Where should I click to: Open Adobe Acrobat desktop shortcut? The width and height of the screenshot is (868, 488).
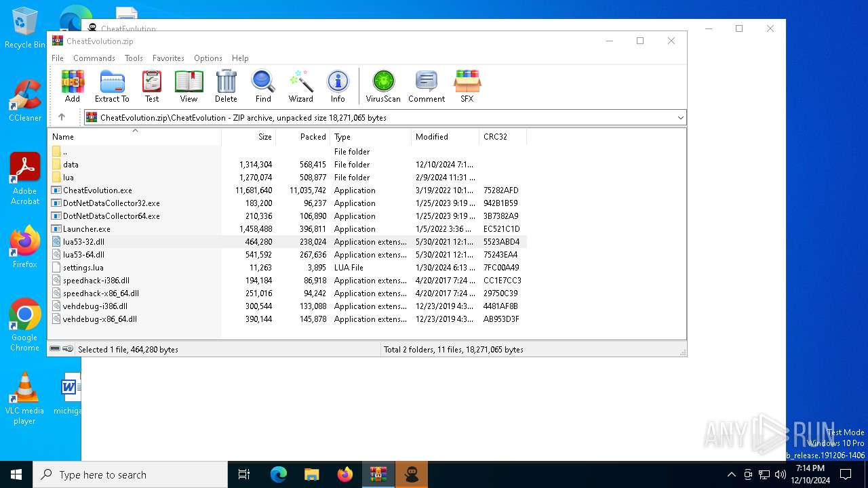click(25, 179)
